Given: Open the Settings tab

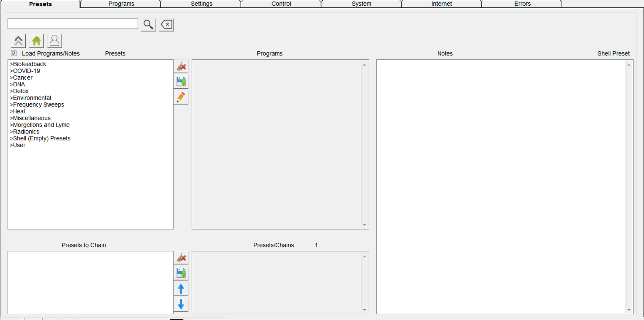Looking at the screenshot, I should pos(201,4).
